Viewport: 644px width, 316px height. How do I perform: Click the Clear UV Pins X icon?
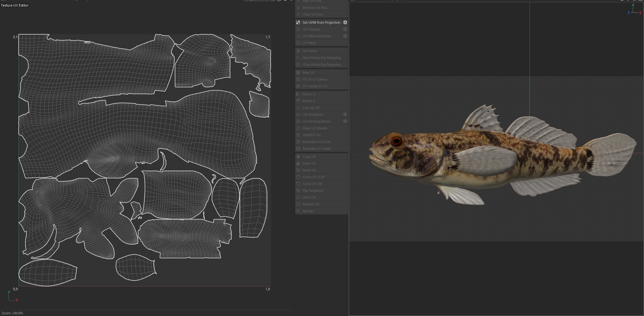(298, 14)
